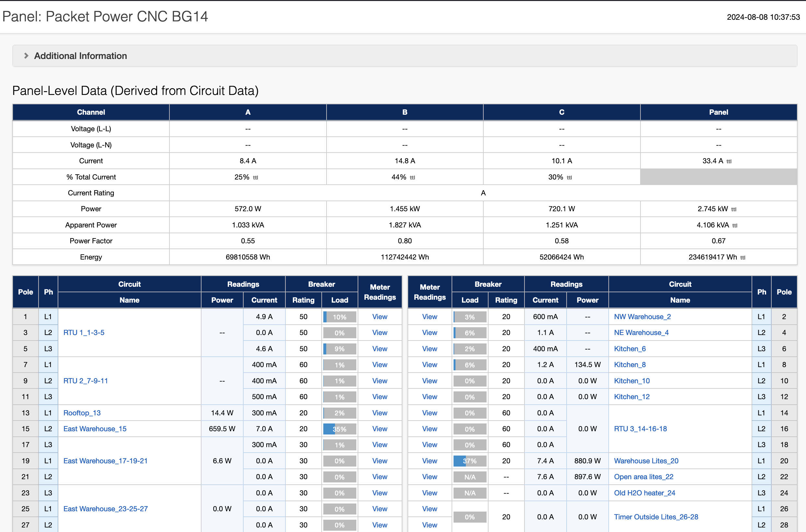Viewport: 806px width, 532px height.
Task: Click ttl icon next to 33.4 A
Action: coord(729,161)
